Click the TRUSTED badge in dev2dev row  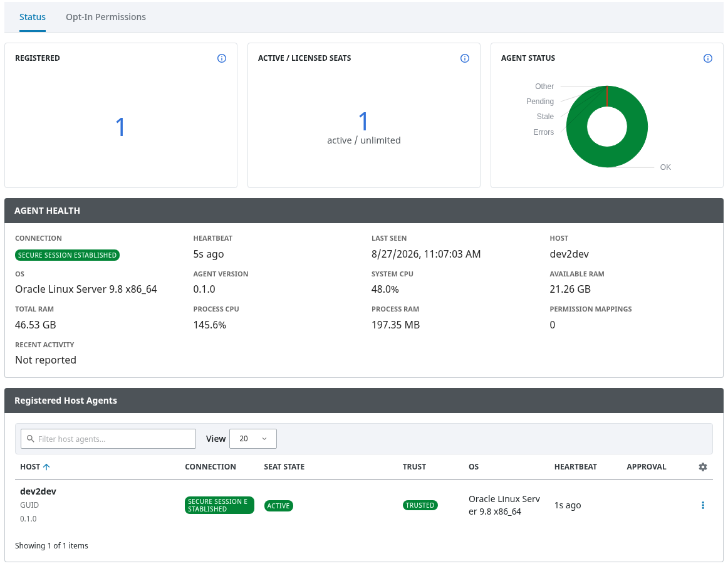pyautogui.click(x=420, y=505)
